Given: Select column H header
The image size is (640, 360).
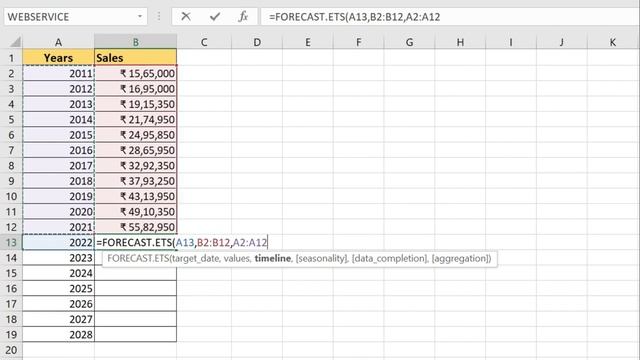Looking at the screenshot, I should point(460,42).
